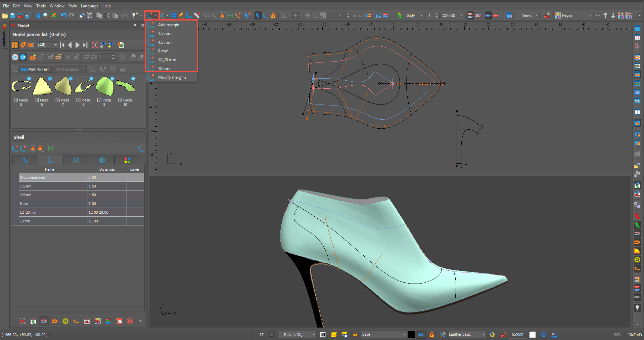Toggle the 3D piece view button

23,57
